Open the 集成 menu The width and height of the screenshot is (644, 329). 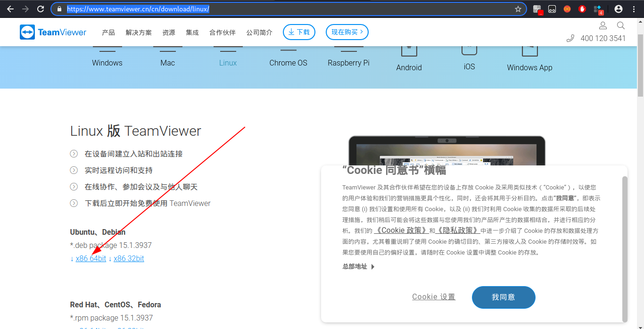pos(192,33)
